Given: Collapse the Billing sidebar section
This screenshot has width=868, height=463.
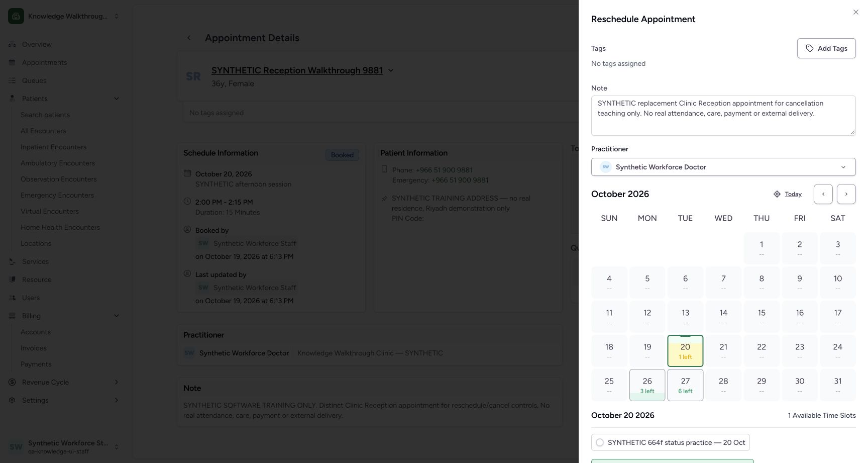Looking at the screenshot, I should click(x=117, y=316).
